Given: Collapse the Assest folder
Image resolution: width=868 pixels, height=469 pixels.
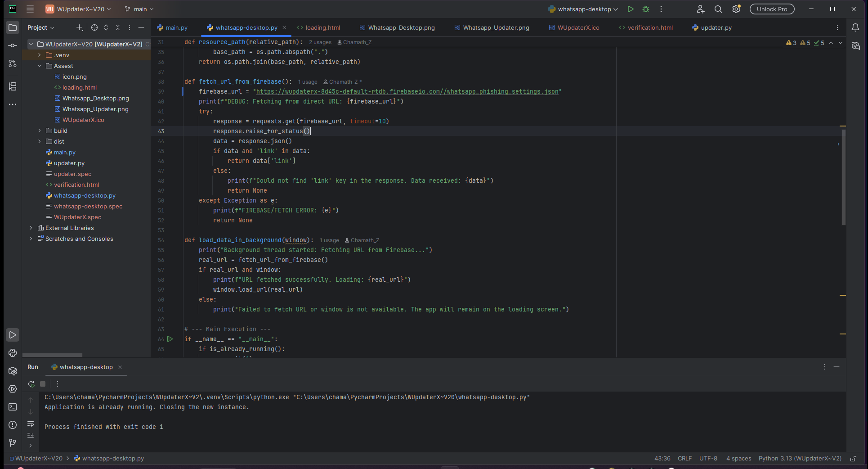Looking at the screenshot, I should coord(40,66).
